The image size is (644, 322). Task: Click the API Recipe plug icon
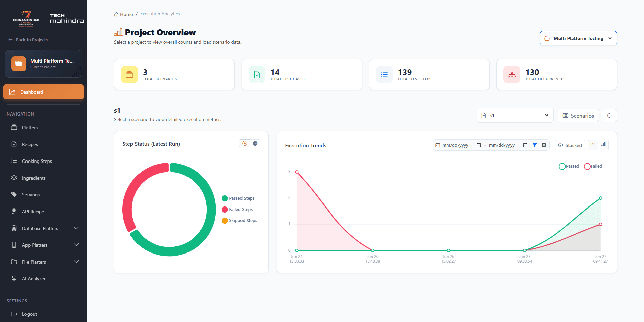tap(14, 211)
